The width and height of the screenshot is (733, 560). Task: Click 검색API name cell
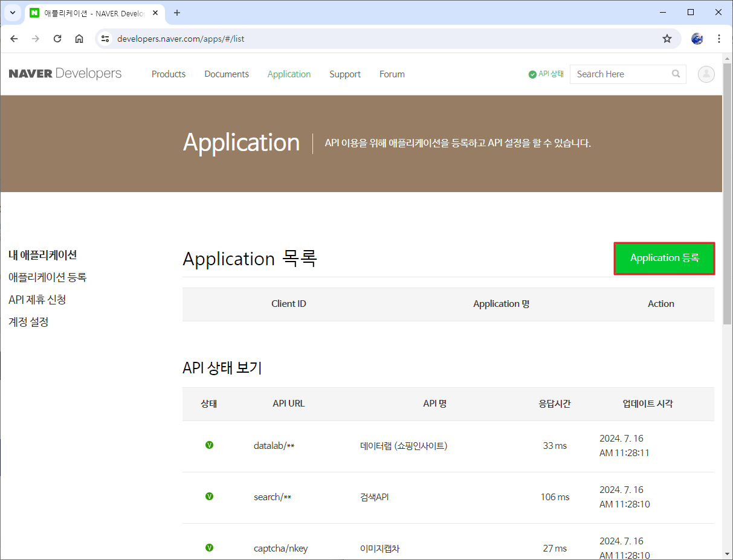click(374, 497)
